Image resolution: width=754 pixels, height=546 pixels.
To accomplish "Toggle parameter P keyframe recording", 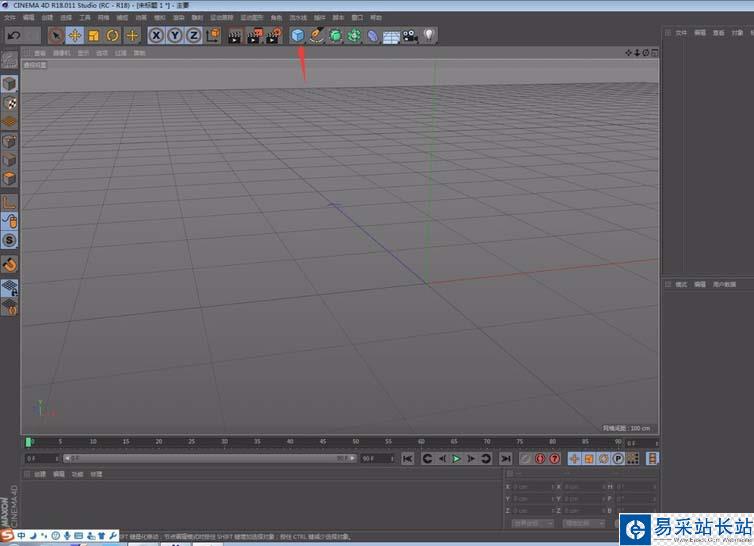I will tap(618, 459).
